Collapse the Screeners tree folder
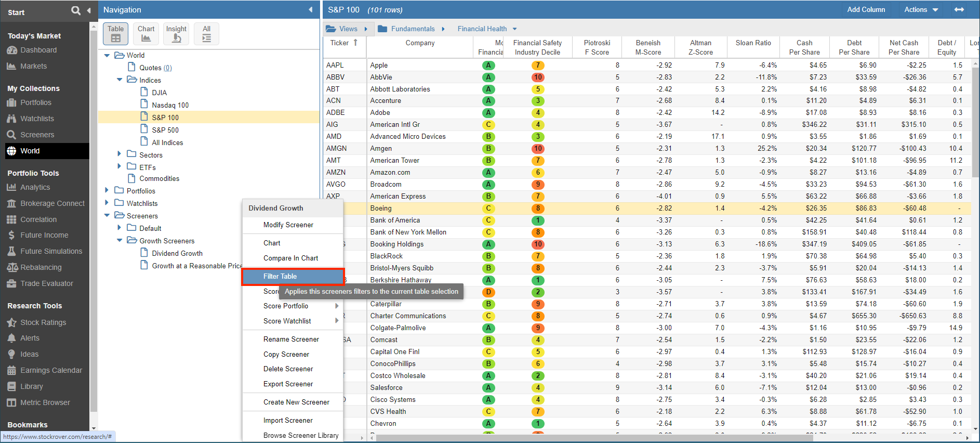This screenshot has width=980, height=443. pyautogui.click(x=107, y=215)
